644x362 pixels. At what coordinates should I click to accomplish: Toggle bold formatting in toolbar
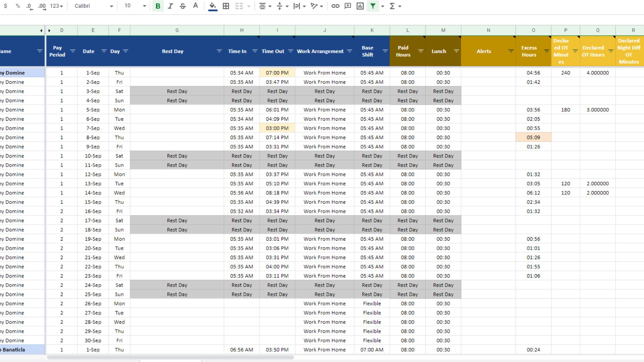(158, 6)
